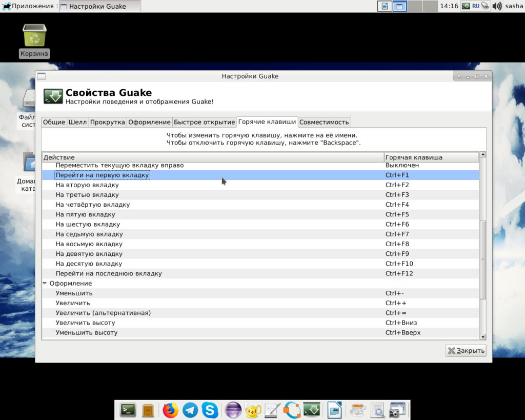This screenshot has width=525, height=420.
Task: Select the Увеличить высоту row
Action: [85, 323]
